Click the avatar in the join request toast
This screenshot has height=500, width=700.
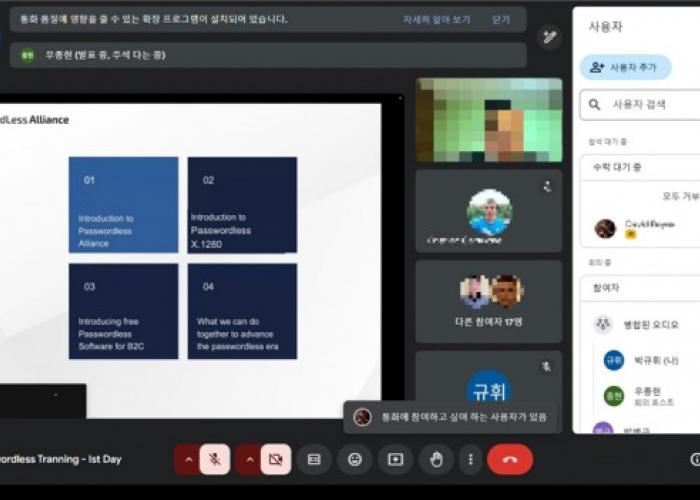click(x=362, y=417)
